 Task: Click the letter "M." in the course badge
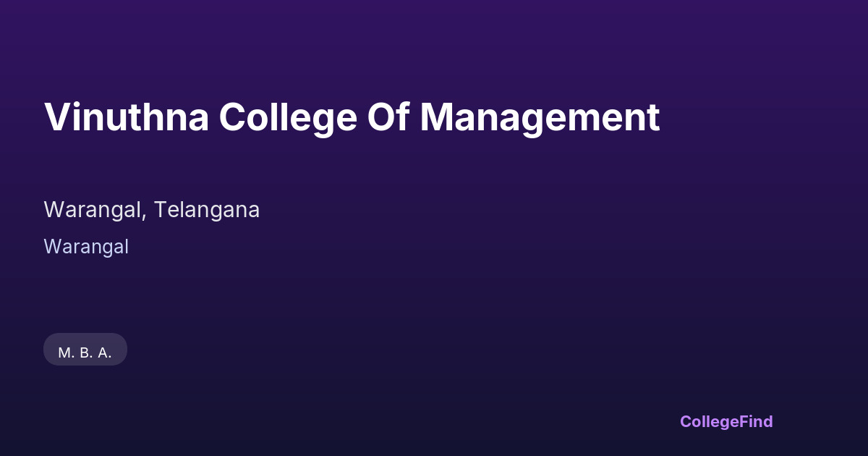65,353
